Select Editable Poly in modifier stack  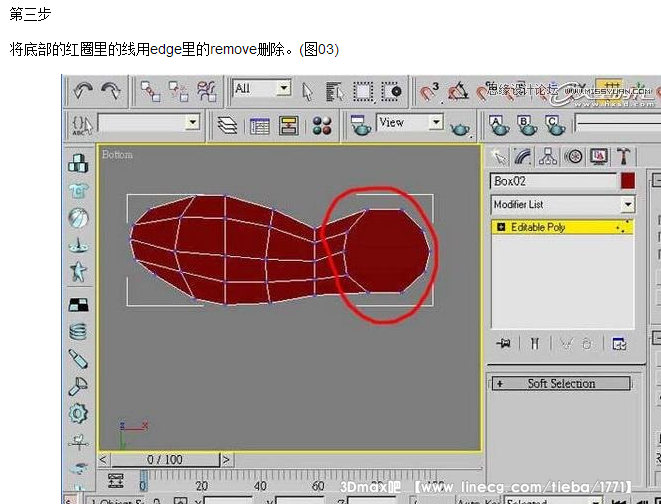tap(563, 228)
